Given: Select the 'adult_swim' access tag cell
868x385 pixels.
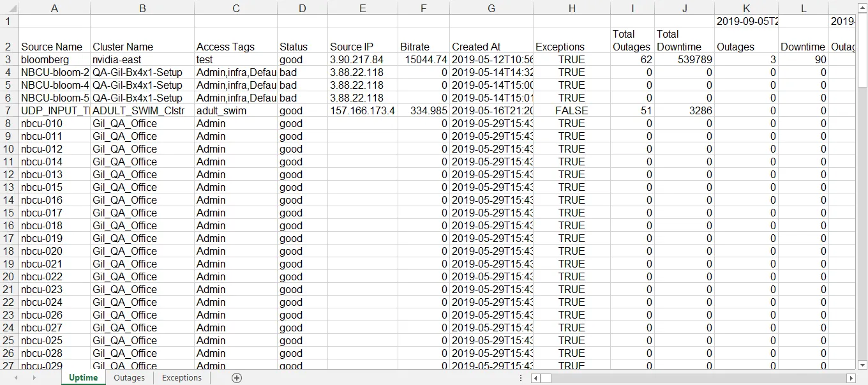Looking at the screenshot, I should 236,110.
